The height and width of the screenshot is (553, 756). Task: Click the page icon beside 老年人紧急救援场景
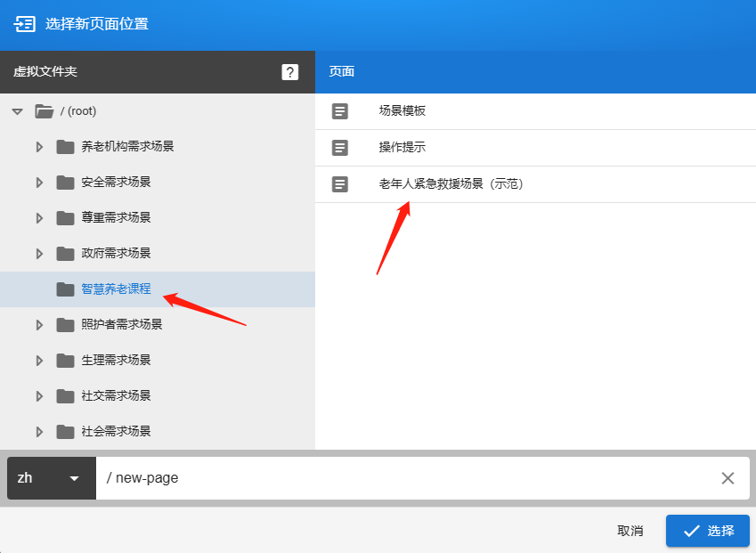(x=339, y=184)
